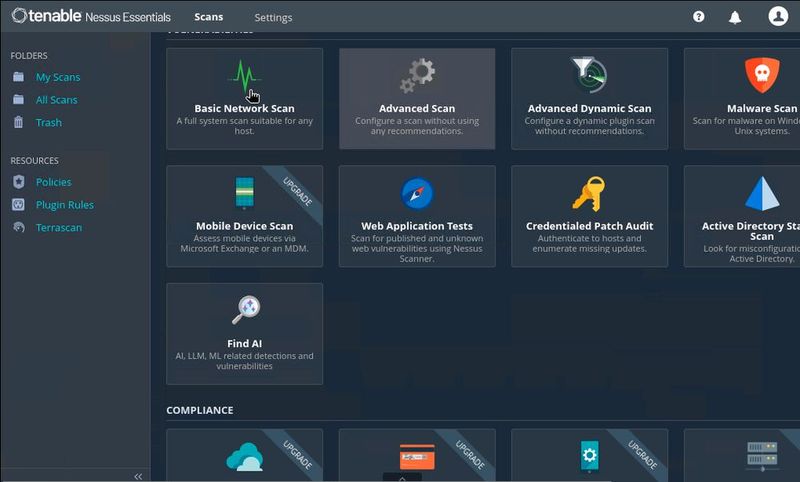Click the Mobile Device Scan phone icon
This screenshot has height=482, width=800.
pyautogui.click(x=244, y=193)
